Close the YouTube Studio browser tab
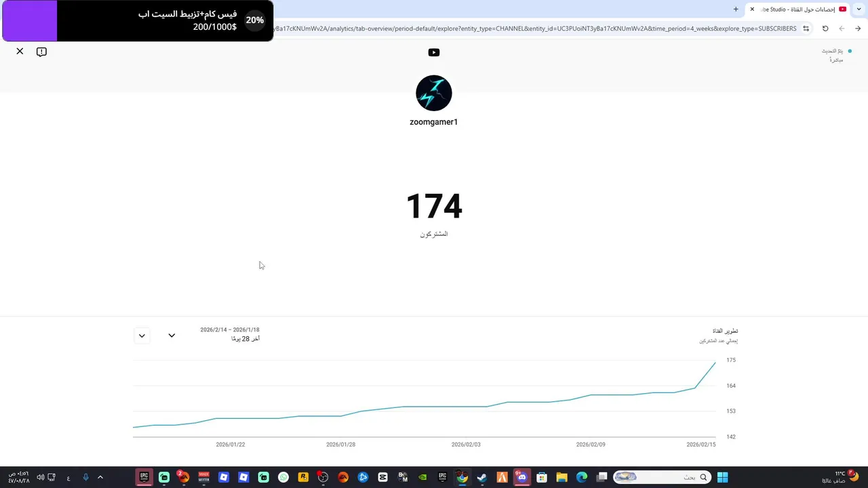Image resolution: width=868 pixels, height=488 pixels. pyautogui.click(x=752, y=9)
